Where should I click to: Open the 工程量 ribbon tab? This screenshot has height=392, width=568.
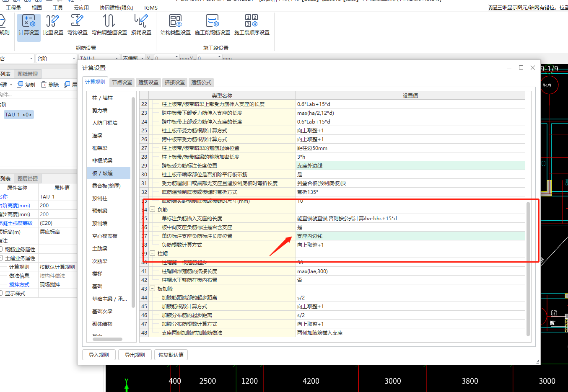(x=13, y=8)
